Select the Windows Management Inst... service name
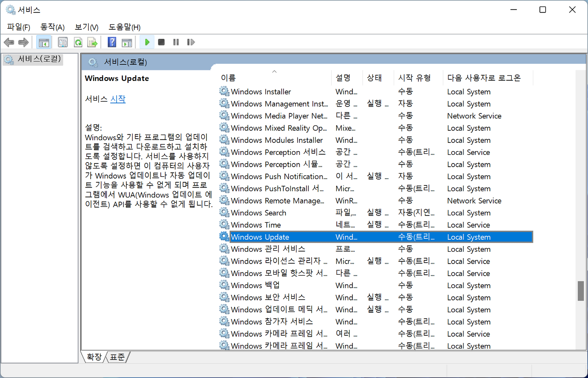This screenshot has height=378, width=588. tap(279, 104)
